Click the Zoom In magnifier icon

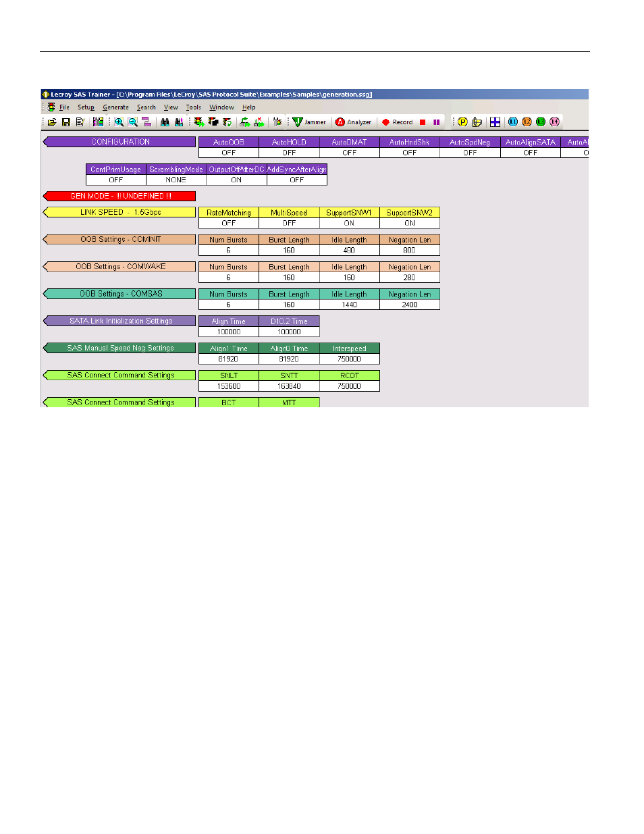(x=119, y=122)
